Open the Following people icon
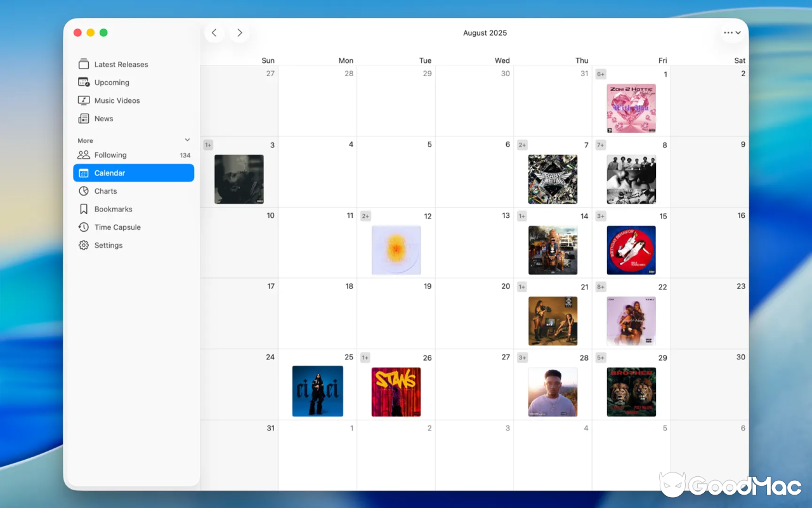812x508 pixels. click(x=83, y=155)
